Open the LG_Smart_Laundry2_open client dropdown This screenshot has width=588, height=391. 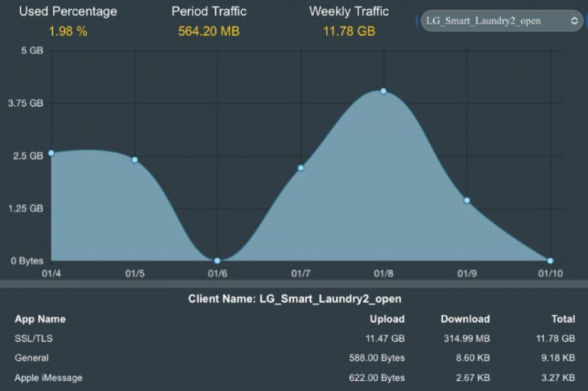pyautogui.click(x=502, y=21)
